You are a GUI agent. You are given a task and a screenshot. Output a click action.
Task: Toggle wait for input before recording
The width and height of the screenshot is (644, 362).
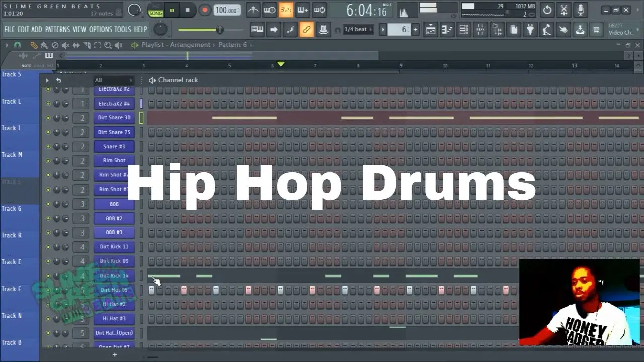(x=270, y=10)
